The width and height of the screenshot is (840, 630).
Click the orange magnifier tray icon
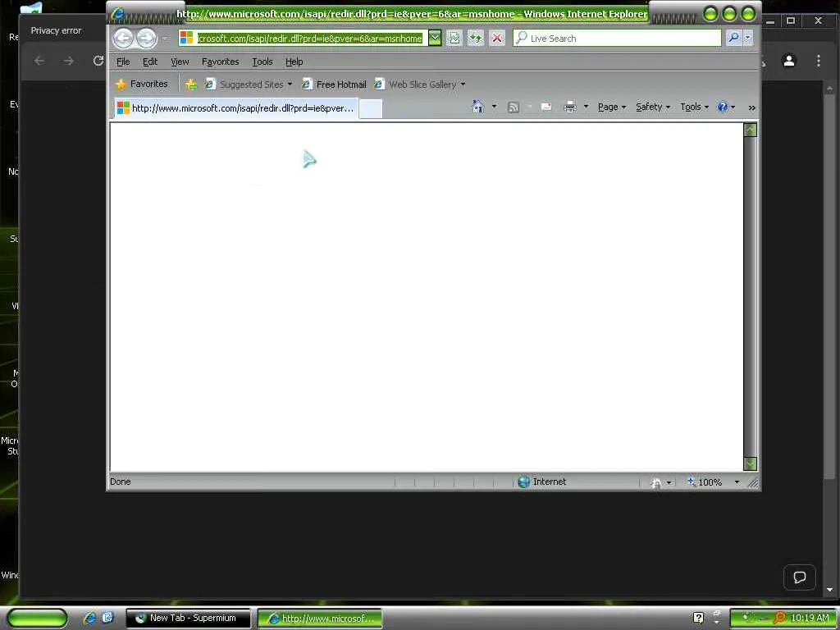click(781, 619)
